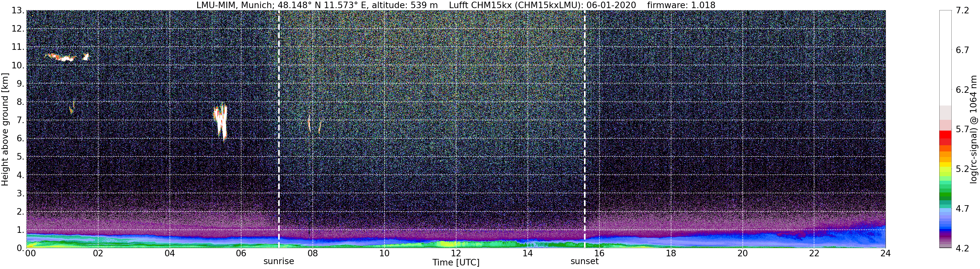
Task: Click the time axis tick '08'
Action: coord(313,253)
